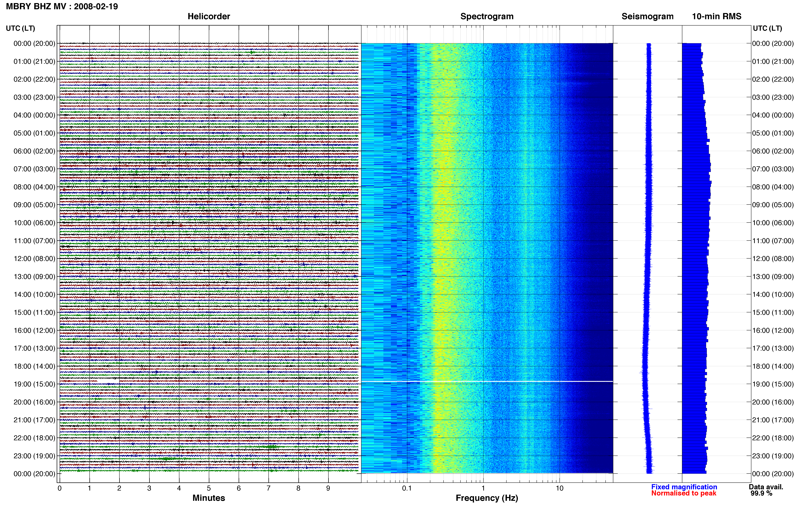This screenshot has width=812, height=508.
Task: Click the 1 tick on Frequency axis
Action: point(483,488)
